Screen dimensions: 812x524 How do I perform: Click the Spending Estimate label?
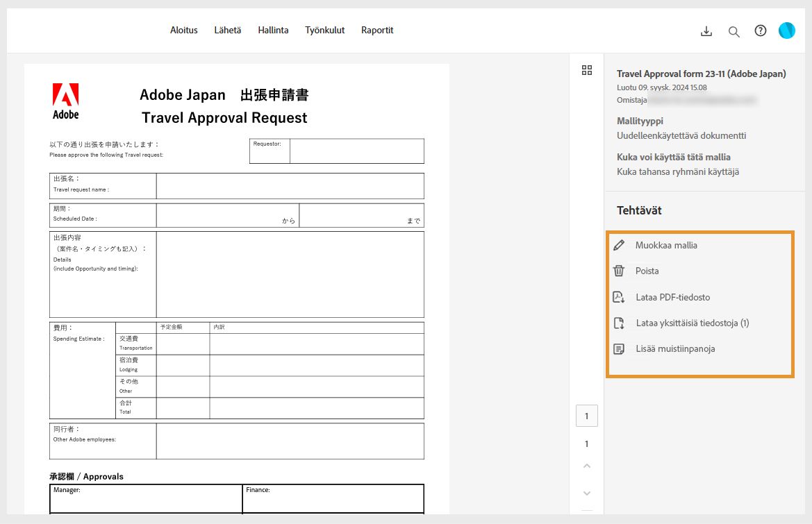click(78, 339)
